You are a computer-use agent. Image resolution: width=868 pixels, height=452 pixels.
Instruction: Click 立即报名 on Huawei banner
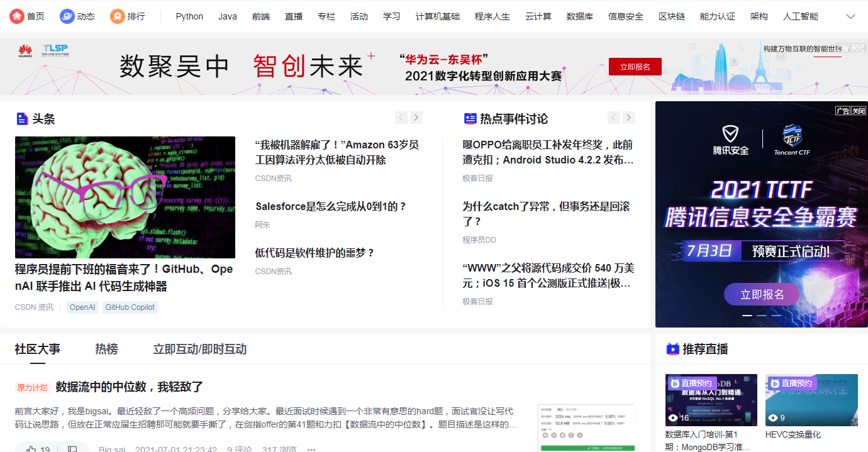coord(635,67)
